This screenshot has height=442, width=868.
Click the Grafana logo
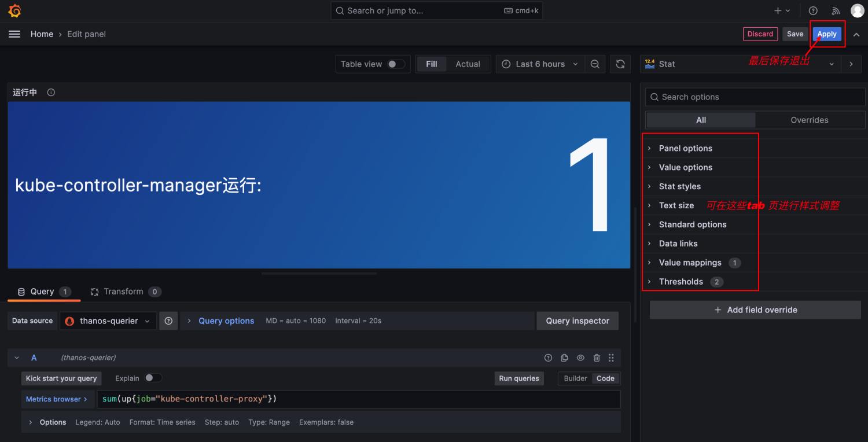click(14, 10)
